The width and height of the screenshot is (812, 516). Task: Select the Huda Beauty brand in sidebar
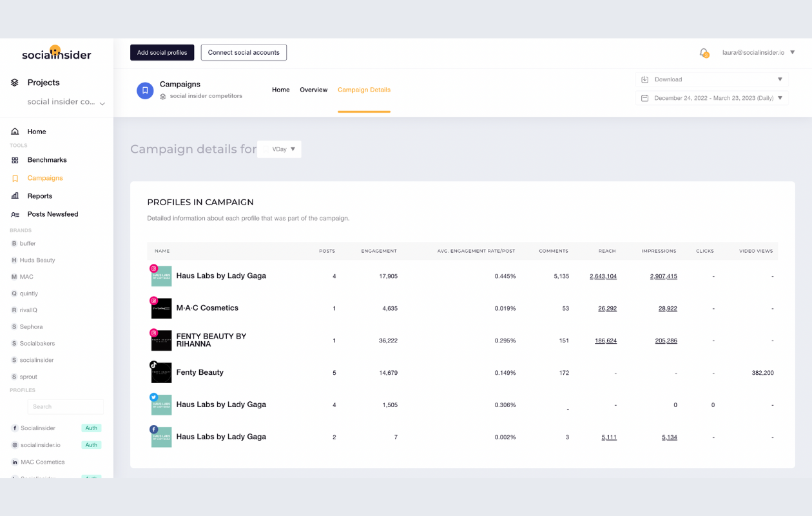point(37,261)
